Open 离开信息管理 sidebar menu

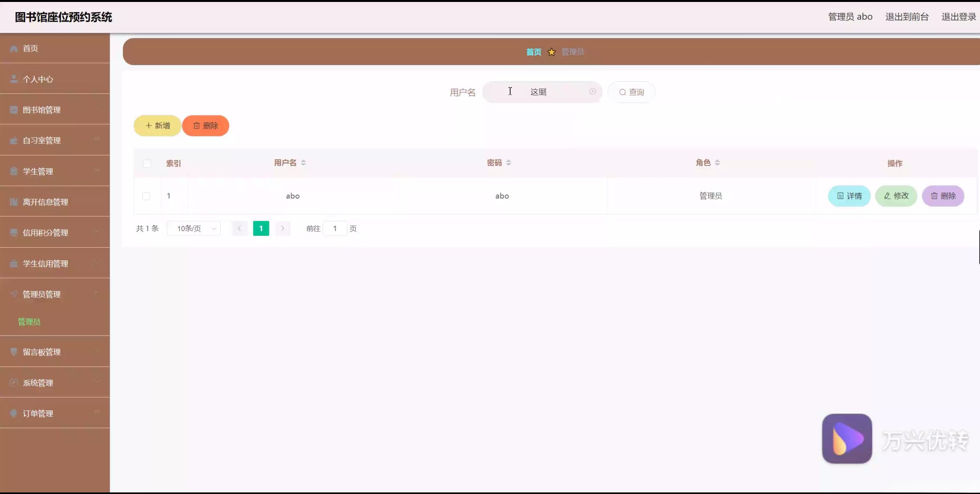(55, 202)
